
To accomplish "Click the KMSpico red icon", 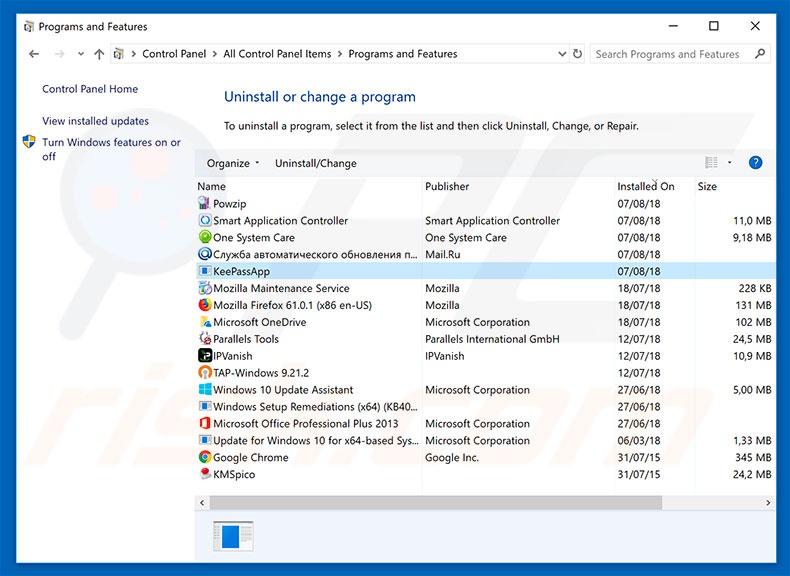I will (x=205, y=474).
